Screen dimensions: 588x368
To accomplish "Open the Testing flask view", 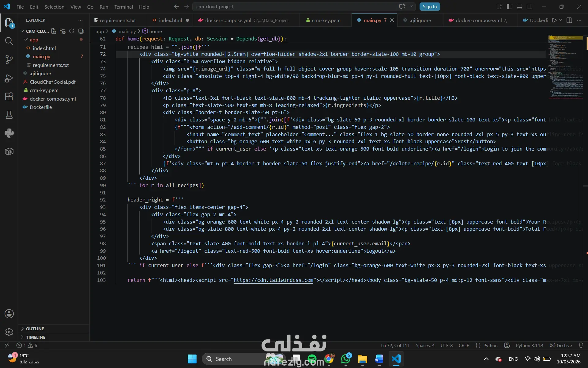I will click(x=9, y=115).
